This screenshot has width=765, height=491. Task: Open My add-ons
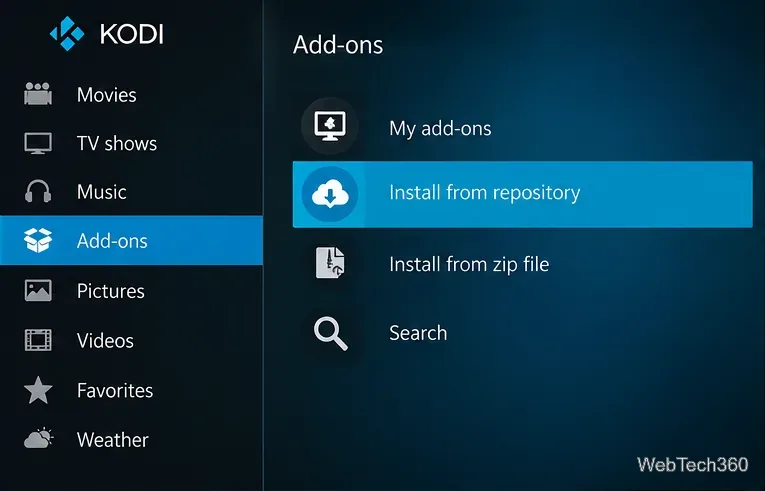[523, 127]
